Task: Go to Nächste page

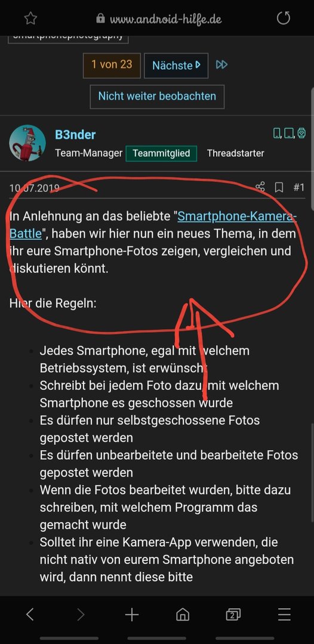Action: (x=176, y=66)
